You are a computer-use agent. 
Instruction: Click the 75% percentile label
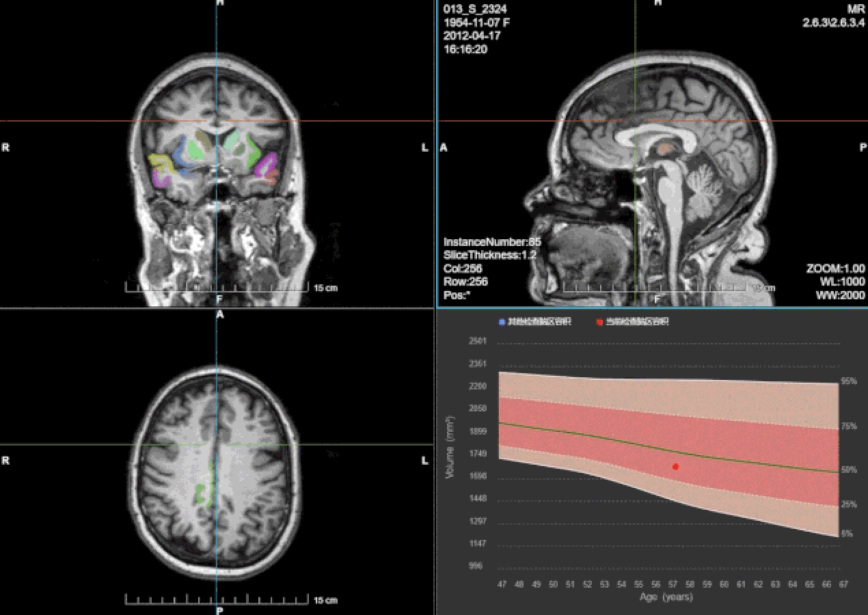point(848,427)
